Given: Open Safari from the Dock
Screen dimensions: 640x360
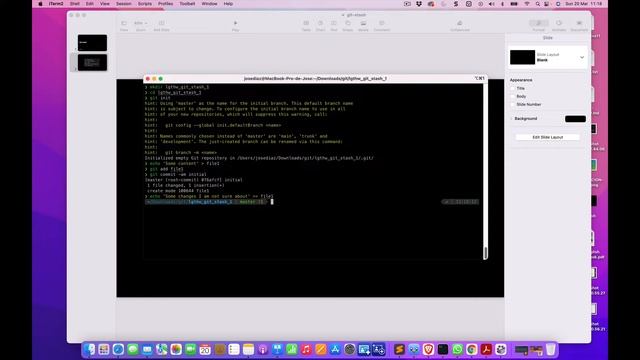Looking at the screenshot, I should pyautogui.click(x=118, y=349).
